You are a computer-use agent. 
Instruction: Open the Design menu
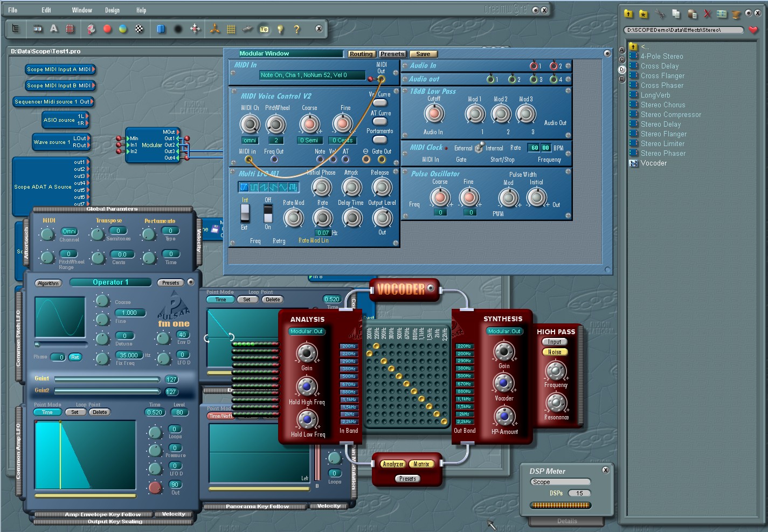113,10
